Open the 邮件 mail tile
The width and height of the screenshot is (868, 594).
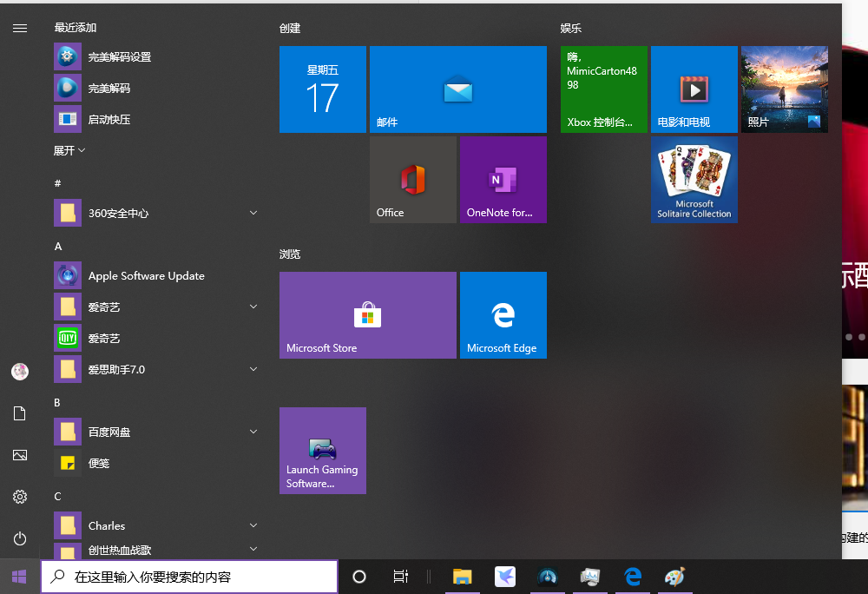457,89
